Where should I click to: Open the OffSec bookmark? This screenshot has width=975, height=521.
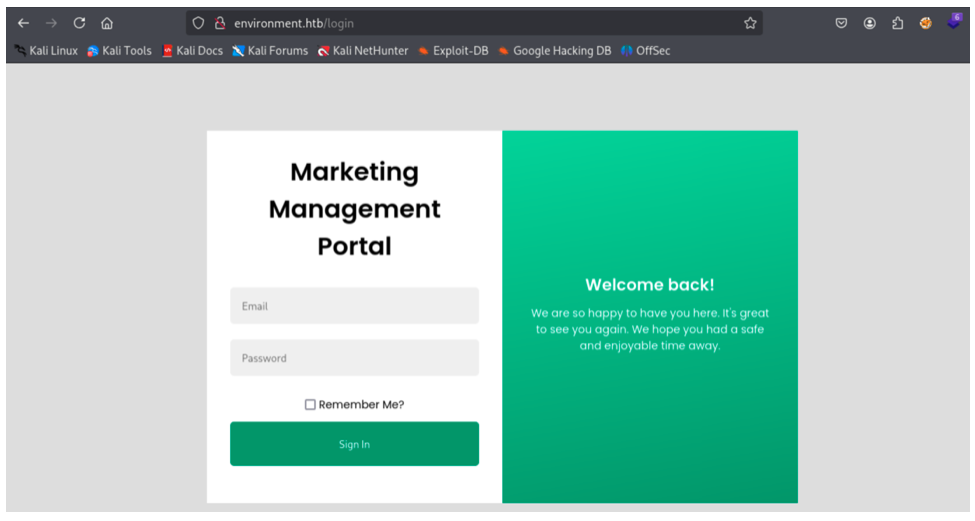click(x=645, y=51)
